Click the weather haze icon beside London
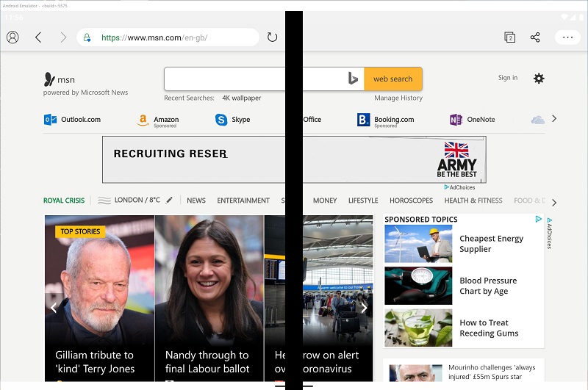Screen dimensions: 588x390 (x=104, y=201)
